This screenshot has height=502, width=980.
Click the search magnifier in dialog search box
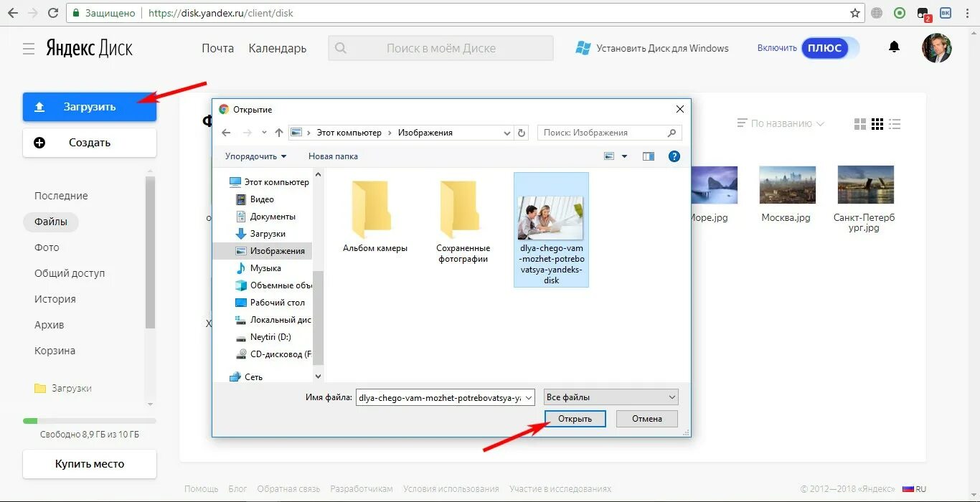672,133
